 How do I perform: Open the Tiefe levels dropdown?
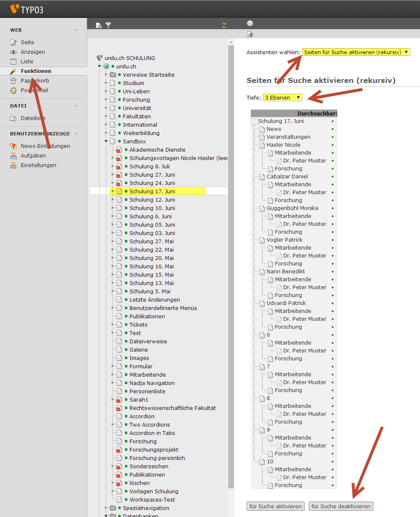click(282, 97)
